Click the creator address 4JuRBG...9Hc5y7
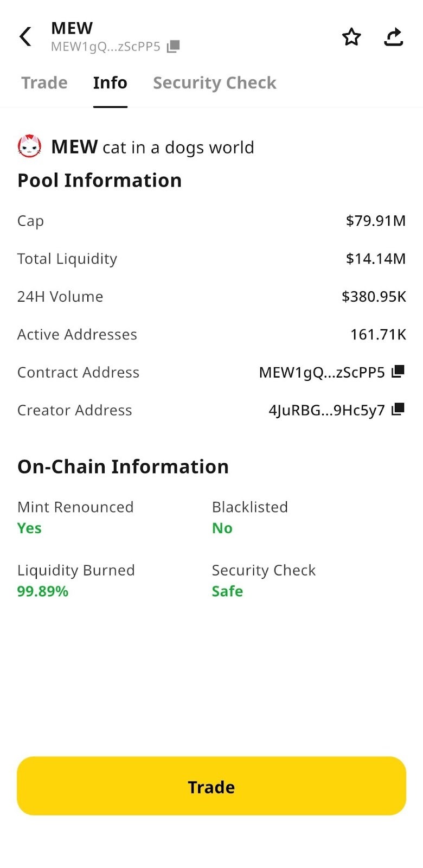 point(326,411)
